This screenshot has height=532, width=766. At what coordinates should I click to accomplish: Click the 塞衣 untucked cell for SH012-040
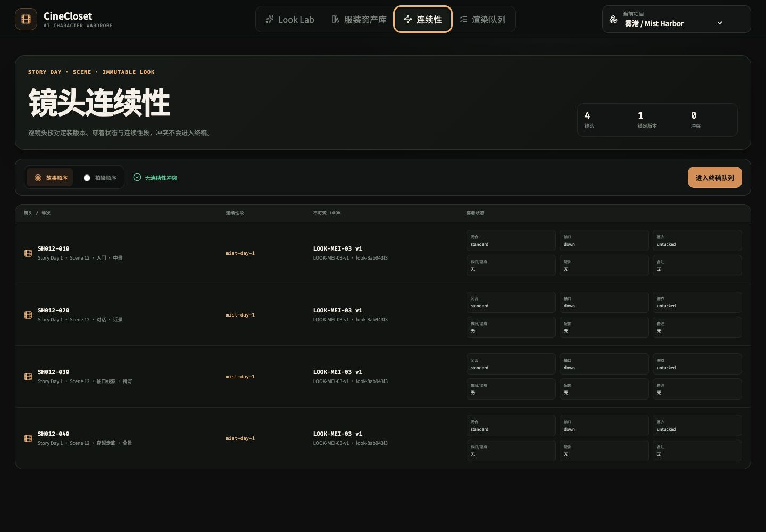pyautogui.click(x=697, y=426)
